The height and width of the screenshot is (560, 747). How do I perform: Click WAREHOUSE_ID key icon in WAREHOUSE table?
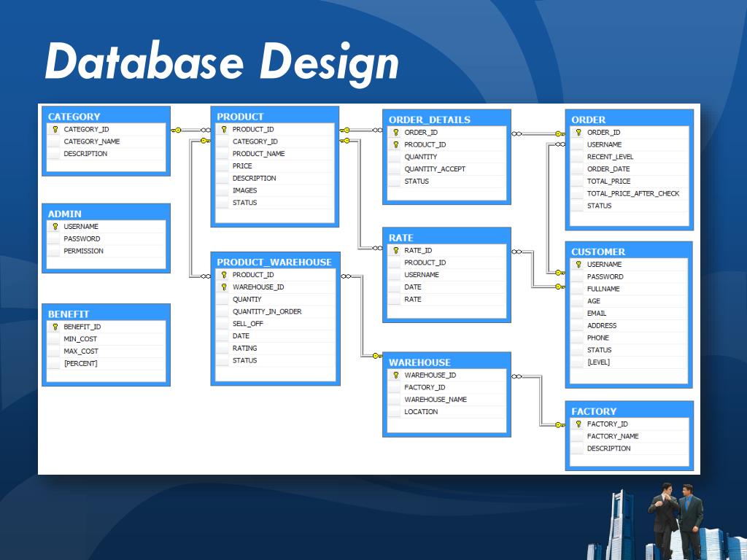(396, 376)
